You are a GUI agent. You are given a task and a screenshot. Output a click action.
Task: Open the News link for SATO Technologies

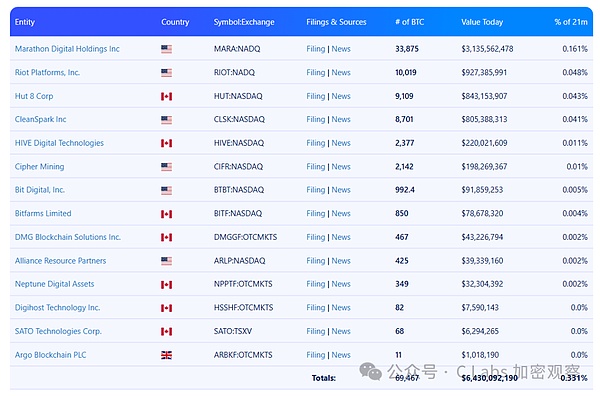[341, 331]
